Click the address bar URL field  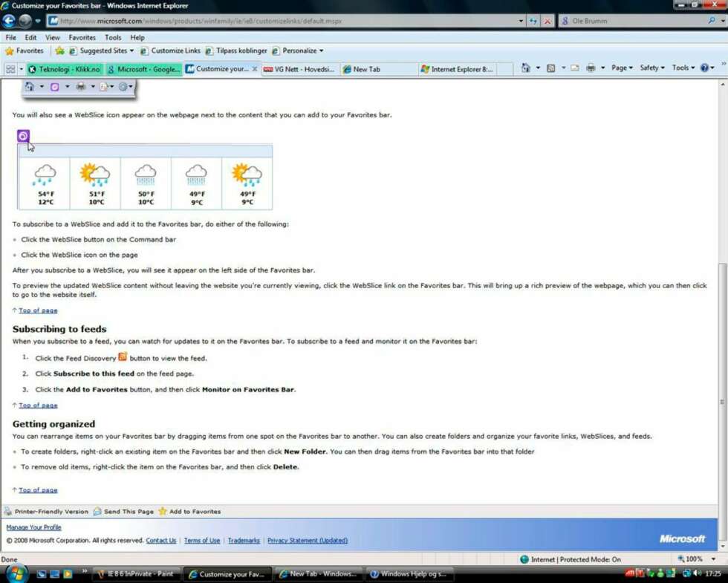[x=282, y=21]
